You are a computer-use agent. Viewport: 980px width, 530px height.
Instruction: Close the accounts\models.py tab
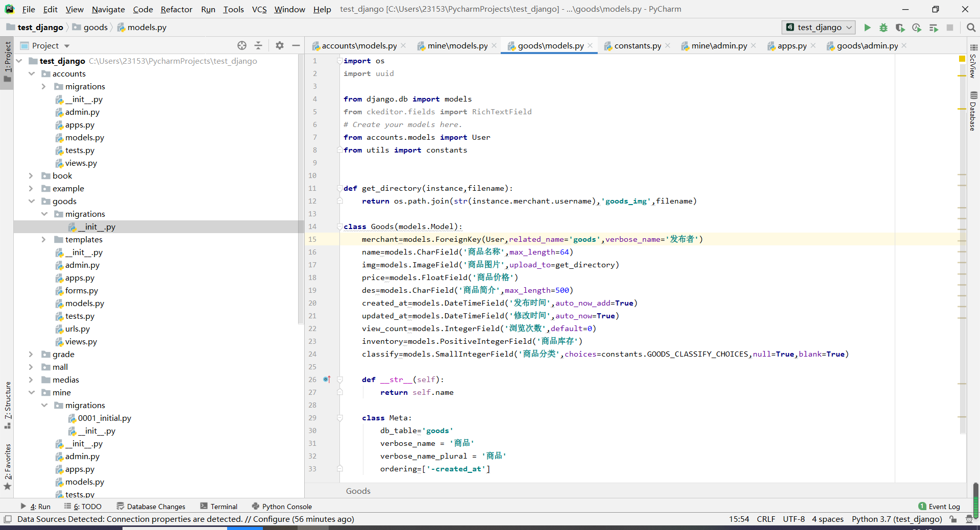tap(403, 45)
